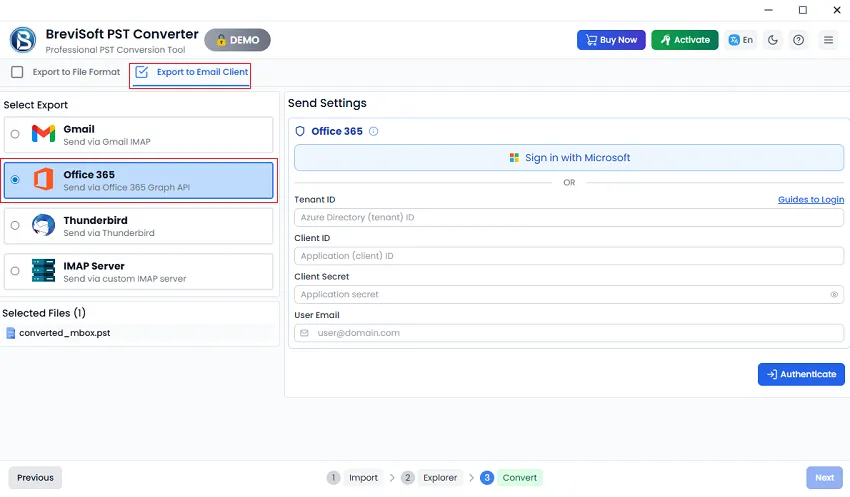Open the En language selector
Screen dimensions: 850x497
click(740, 40)
